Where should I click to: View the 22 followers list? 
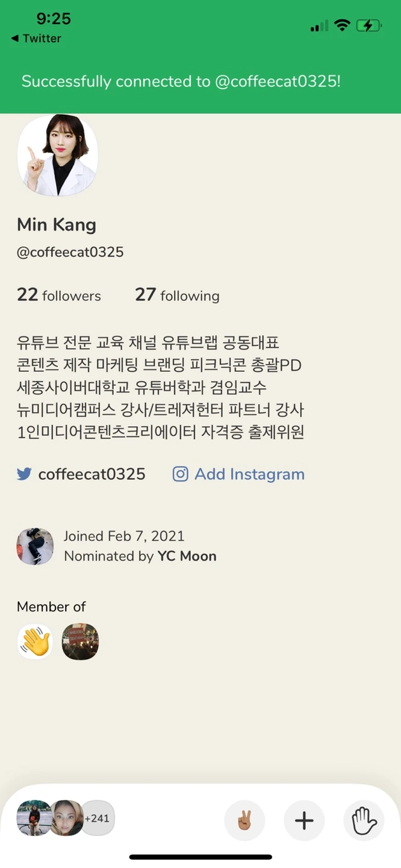coord(59,295)
